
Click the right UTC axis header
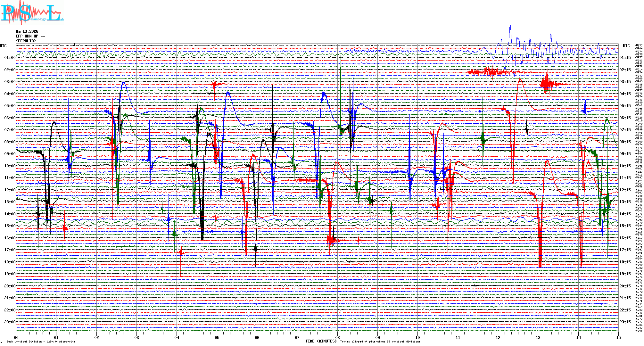pos(626,46)
